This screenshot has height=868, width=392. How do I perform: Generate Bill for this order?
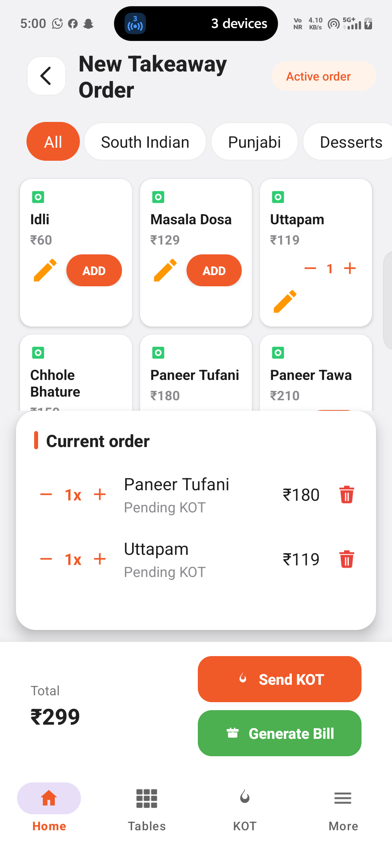[279, 733]
